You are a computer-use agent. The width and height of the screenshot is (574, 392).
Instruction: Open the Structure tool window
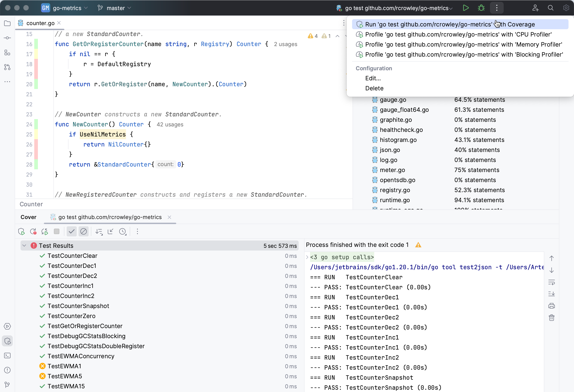pos(7,52)
